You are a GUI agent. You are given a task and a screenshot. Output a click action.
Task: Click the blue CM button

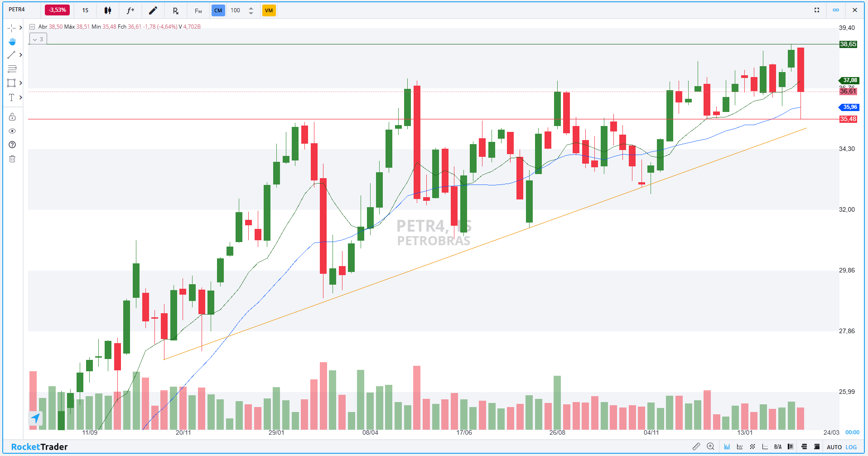(218, 10)
